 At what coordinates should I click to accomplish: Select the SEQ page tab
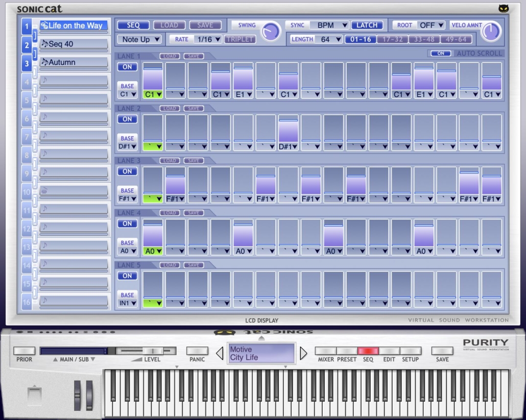click(368, 351)
